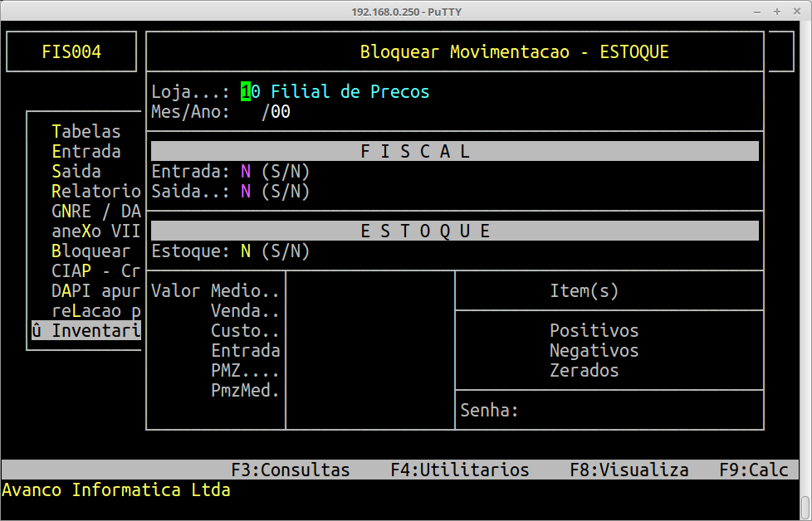Select the CIAP menu entry
This screenshot has width=812, height=521.
pyautogui.click(x=95, y=270)
